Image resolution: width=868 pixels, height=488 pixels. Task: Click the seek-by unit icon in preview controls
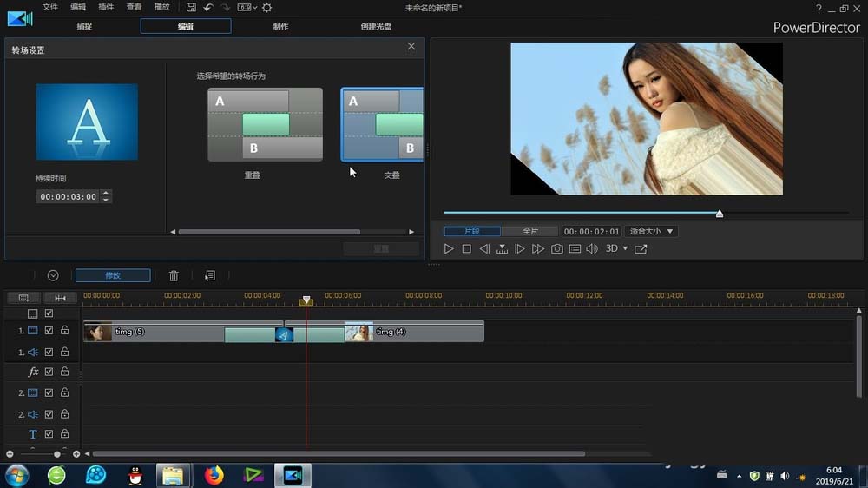[502, 249]
